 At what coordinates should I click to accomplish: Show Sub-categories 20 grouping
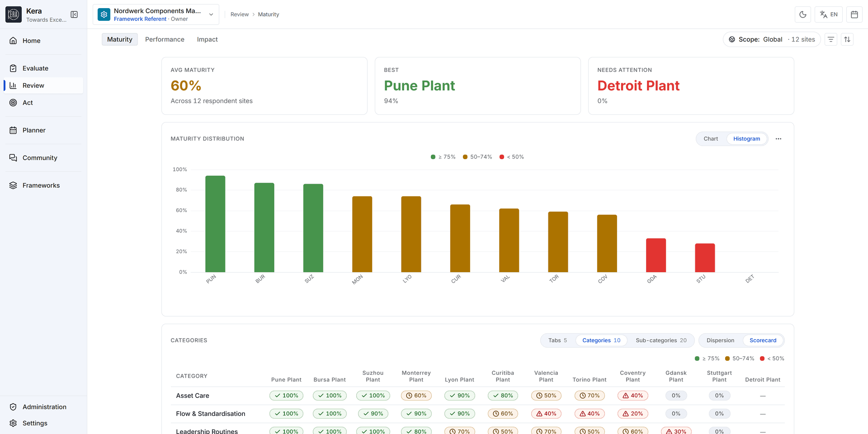pos(661,340)
